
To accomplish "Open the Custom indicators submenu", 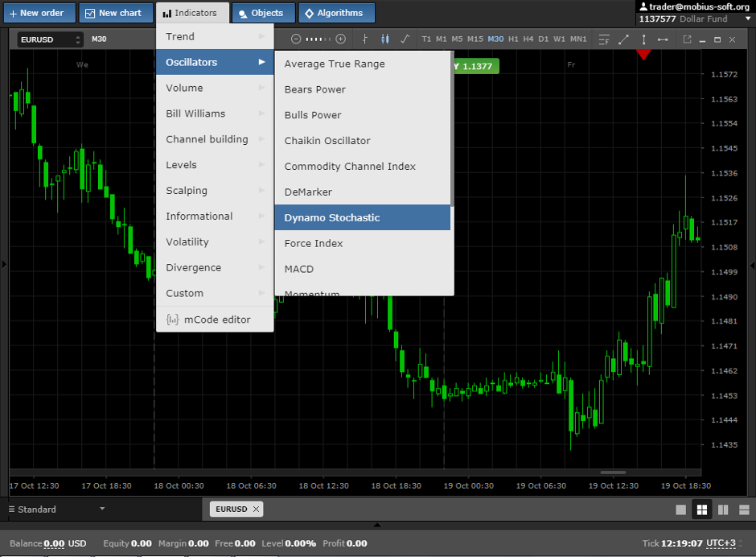I will pos(215,293).
